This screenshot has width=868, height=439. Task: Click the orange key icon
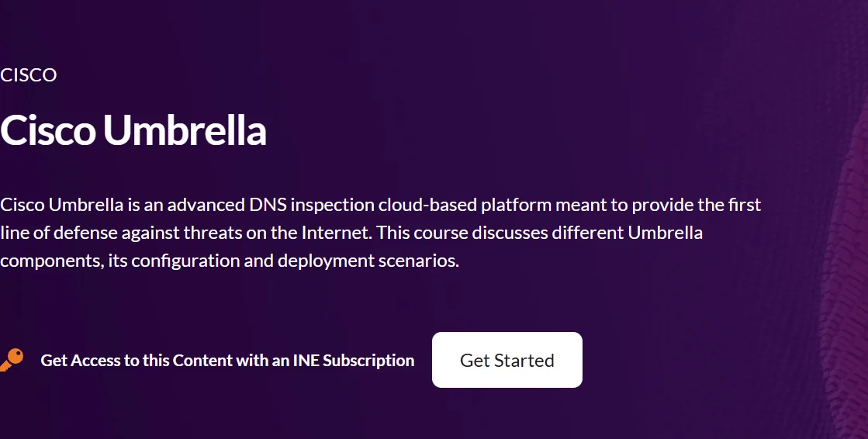(x=11, y=360)
